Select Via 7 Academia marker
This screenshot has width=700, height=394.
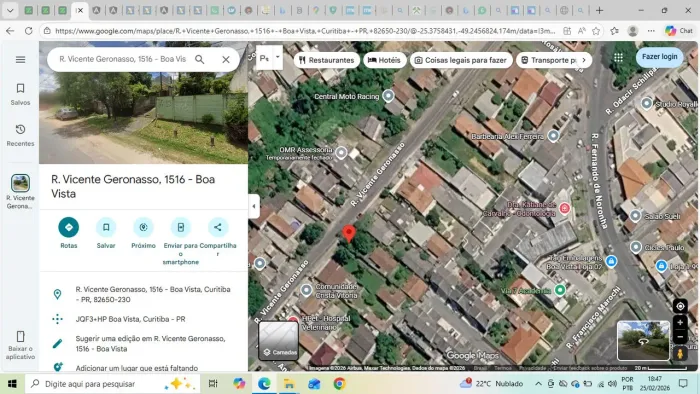[x=560, y=290]
